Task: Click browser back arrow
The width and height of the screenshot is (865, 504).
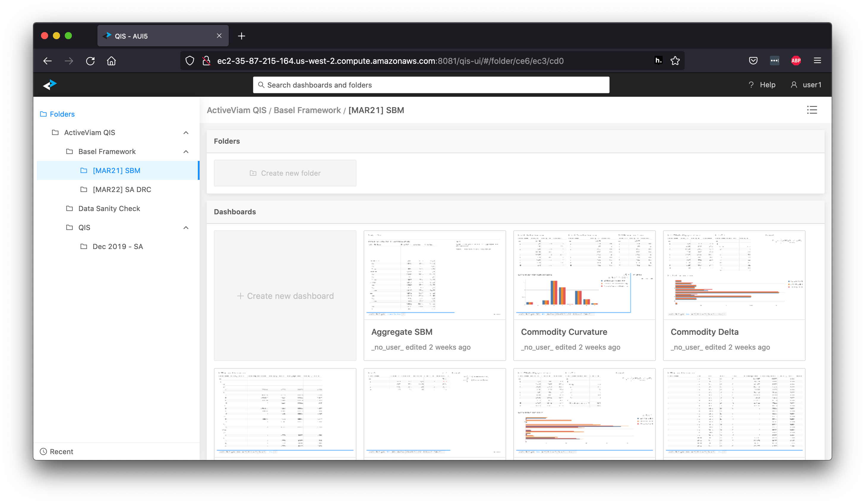Action: [x=47, y=61]
